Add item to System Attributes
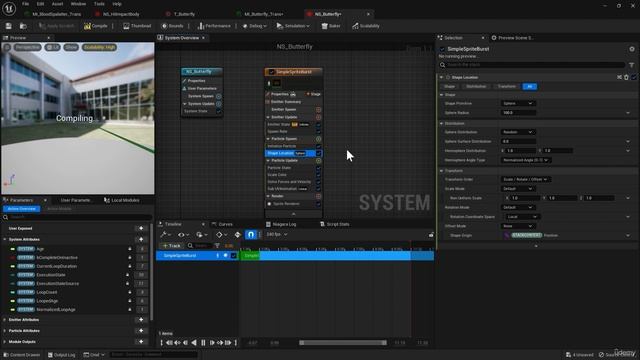640x360 pixels. [x=141, y=239]
